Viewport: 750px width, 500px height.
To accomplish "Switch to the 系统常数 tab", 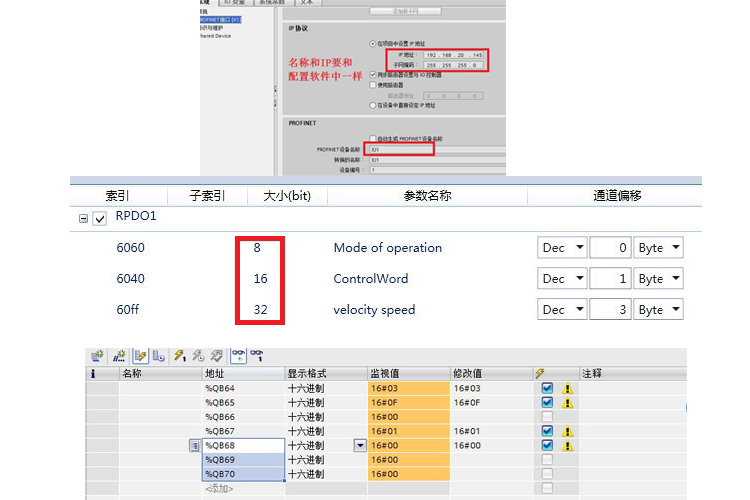I will coord(272,2).
